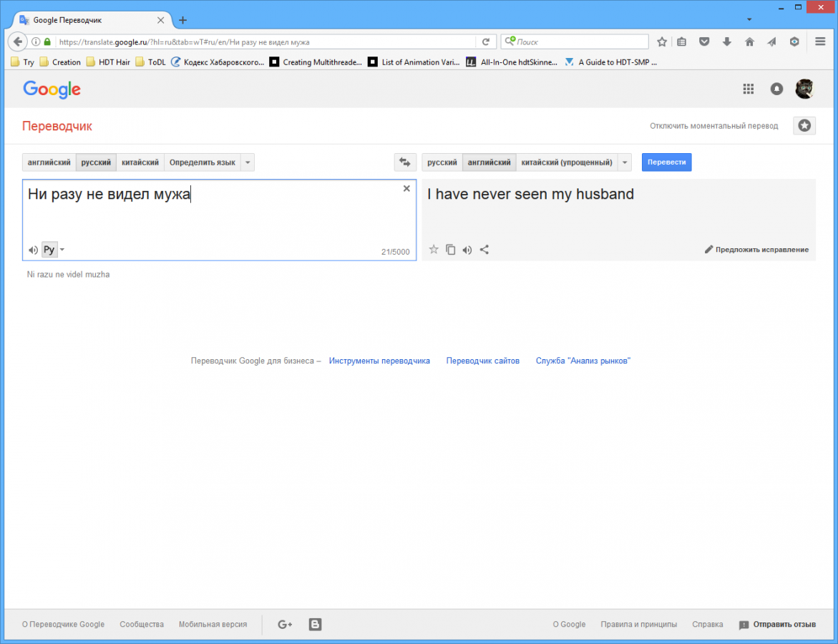Open Правила и принципы link
838x644 pixels.
click(638, 624)
